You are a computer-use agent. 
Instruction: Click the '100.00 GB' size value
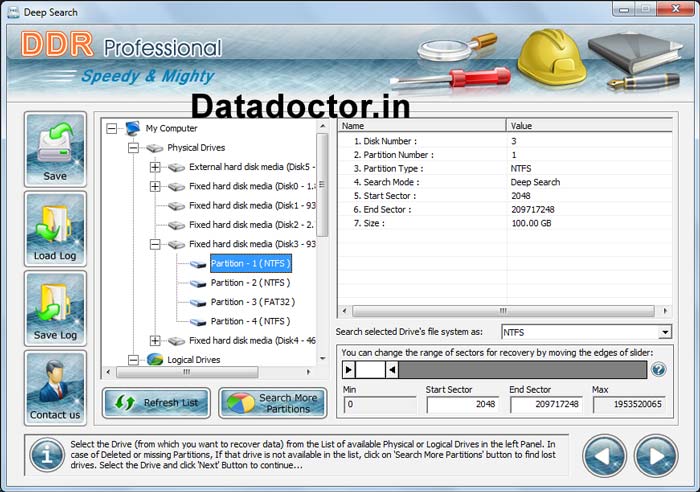pos(531,223)
